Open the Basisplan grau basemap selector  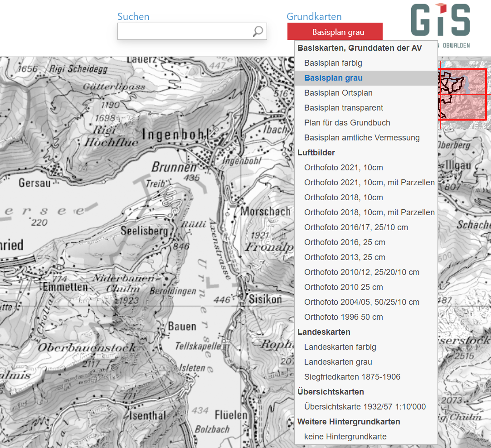point(335,31)
